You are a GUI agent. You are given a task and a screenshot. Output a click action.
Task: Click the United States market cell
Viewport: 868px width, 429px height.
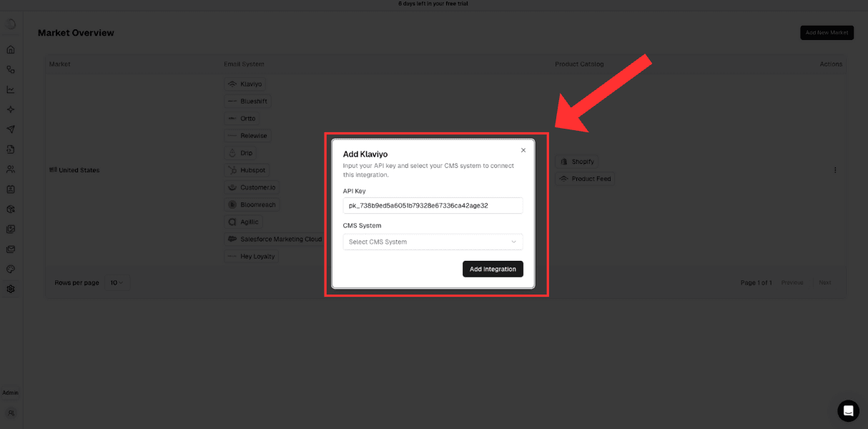[74, 170]
